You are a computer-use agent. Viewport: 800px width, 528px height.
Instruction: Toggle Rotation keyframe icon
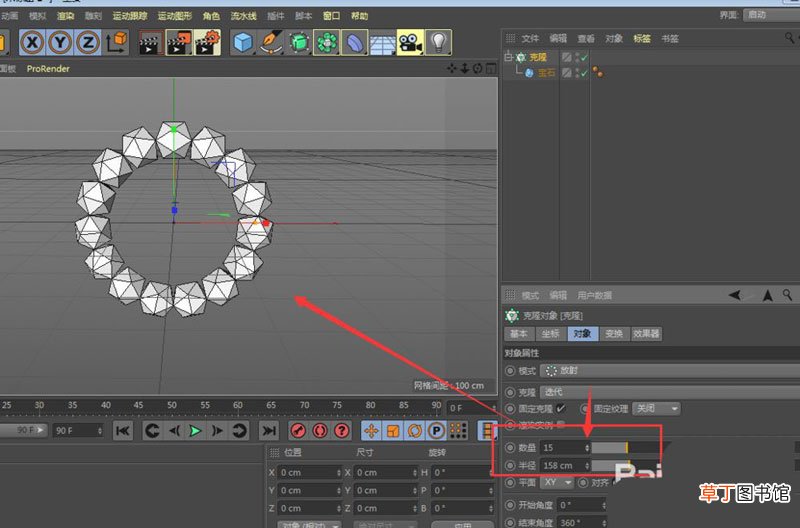tap(414, 431)
